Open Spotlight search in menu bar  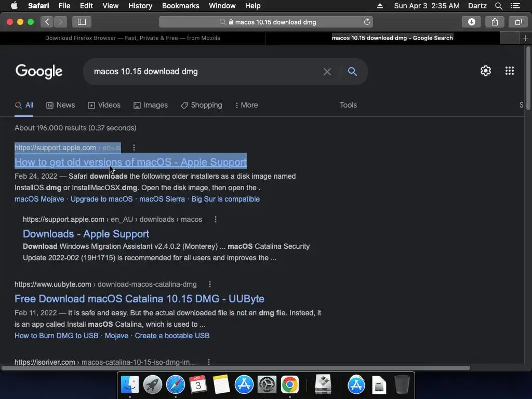point(498,6)
